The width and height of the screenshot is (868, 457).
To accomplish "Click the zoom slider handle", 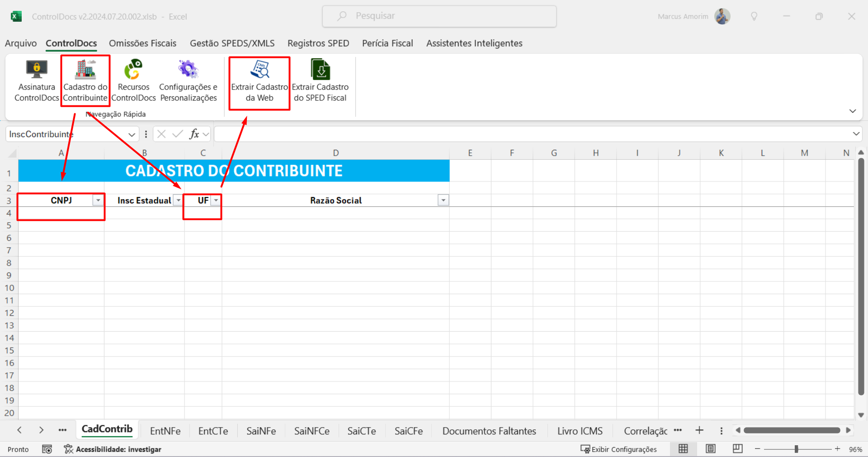I will coord(796,449).
